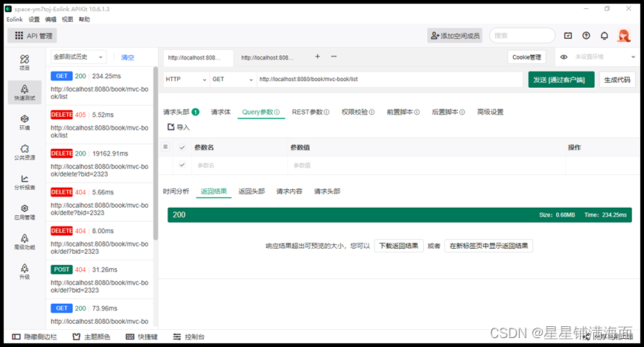Viewport: 644px width, 347px height.
Task: Open the 环境 sidebar item
Action: tap(25, 122)
